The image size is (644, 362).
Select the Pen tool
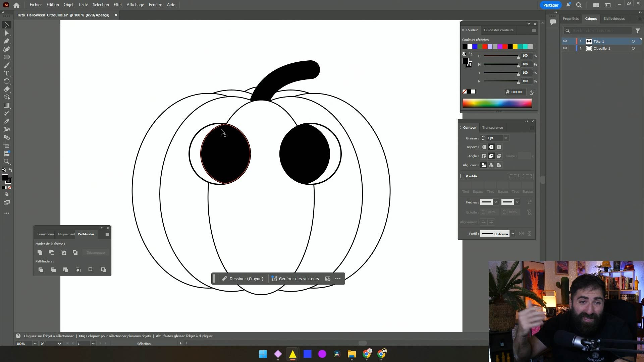(7, 41)
